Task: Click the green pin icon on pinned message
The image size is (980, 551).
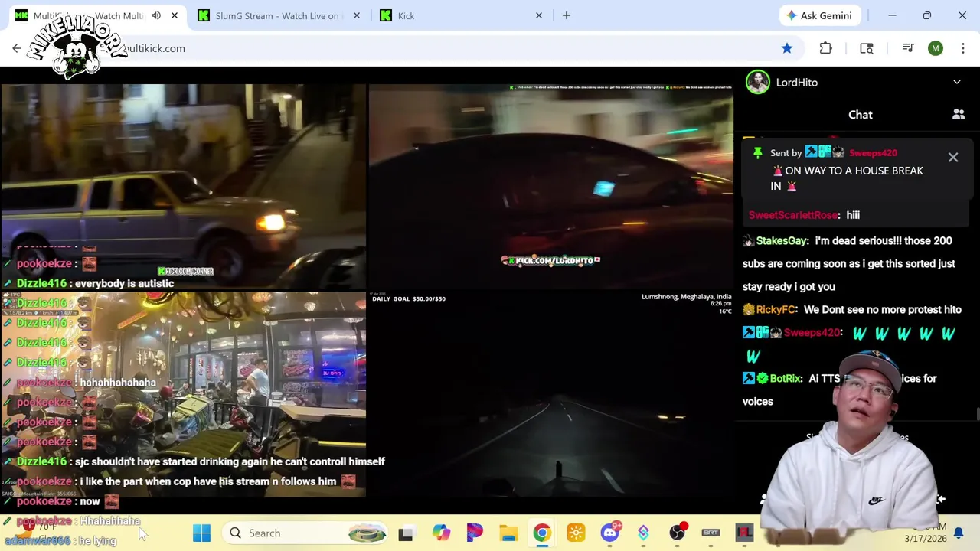Action: pos(757,152)
